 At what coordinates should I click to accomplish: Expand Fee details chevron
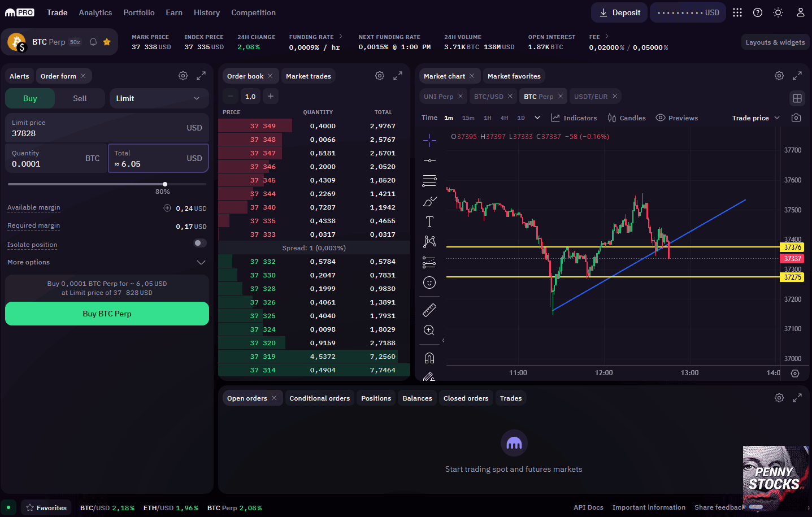point(607,36)
